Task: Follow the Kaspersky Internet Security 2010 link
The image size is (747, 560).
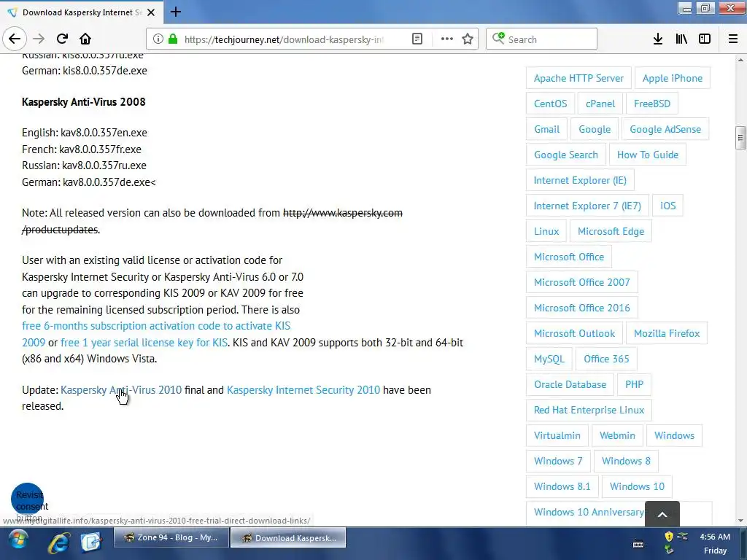Action: coord(303,390)
